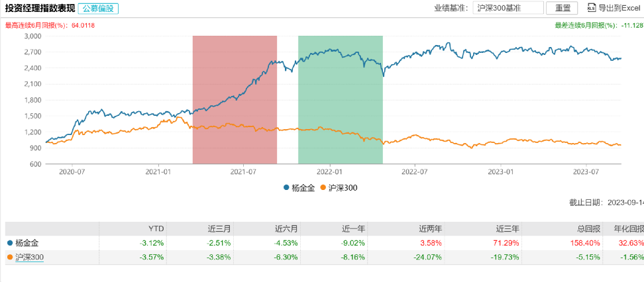Click the orange dot in 沪深300 table row
644x282 pixels.
point(9,257)
